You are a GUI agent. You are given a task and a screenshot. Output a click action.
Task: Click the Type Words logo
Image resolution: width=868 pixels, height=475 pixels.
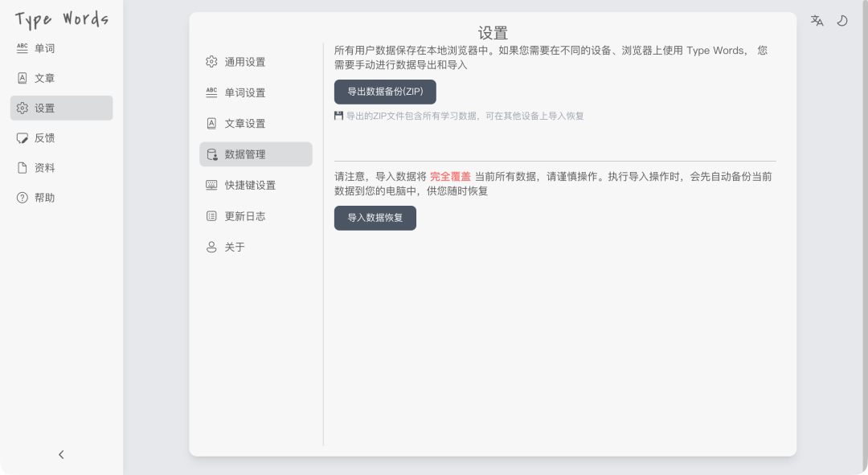(61, 19)
